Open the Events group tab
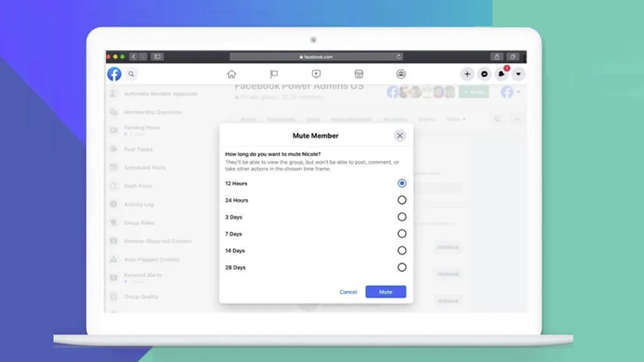Viewport: 644px width, 362px height. 427,119
